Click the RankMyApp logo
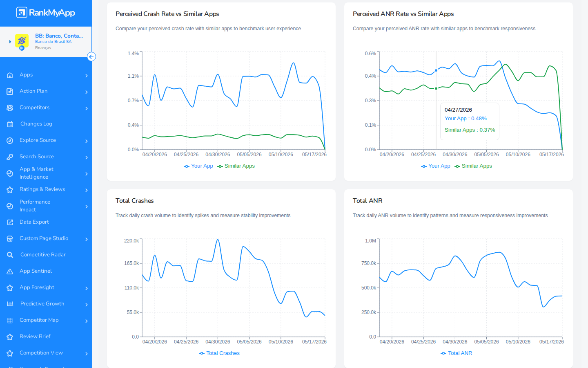The width and height of the screenshot is (588, 368). point(45,13)
